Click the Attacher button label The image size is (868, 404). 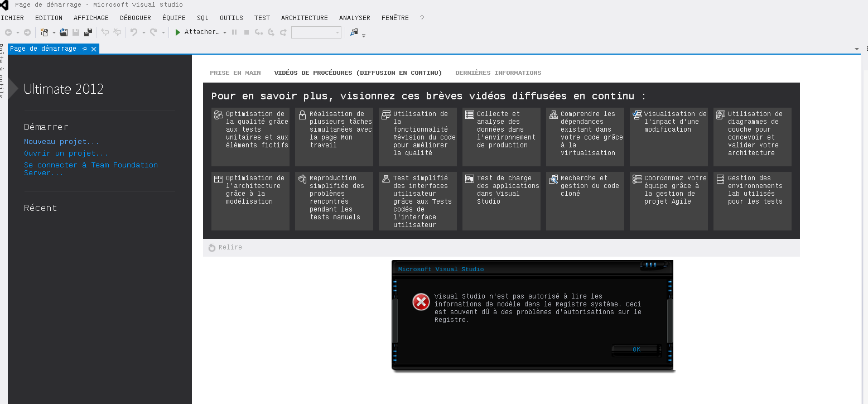202,32
